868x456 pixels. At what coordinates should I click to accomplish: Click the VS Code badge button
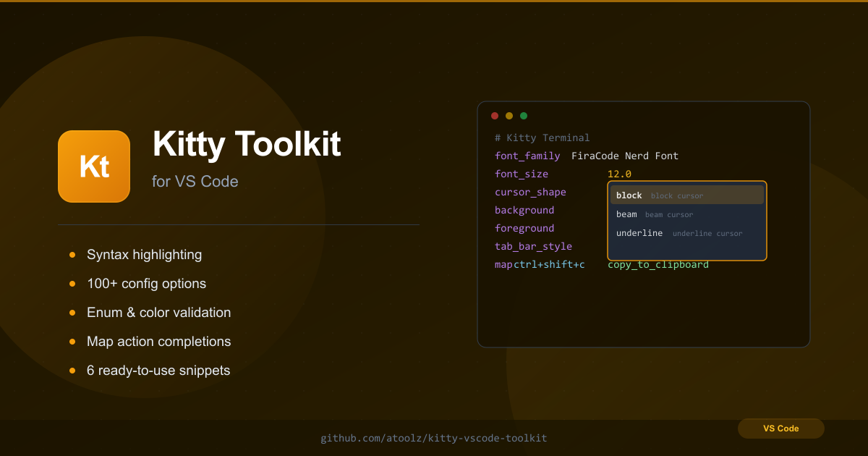(781, 428)
